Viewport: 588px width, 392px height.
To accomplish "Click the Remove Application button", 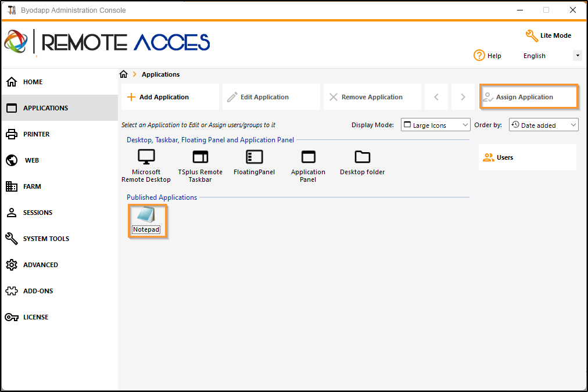I will [372, 97].
